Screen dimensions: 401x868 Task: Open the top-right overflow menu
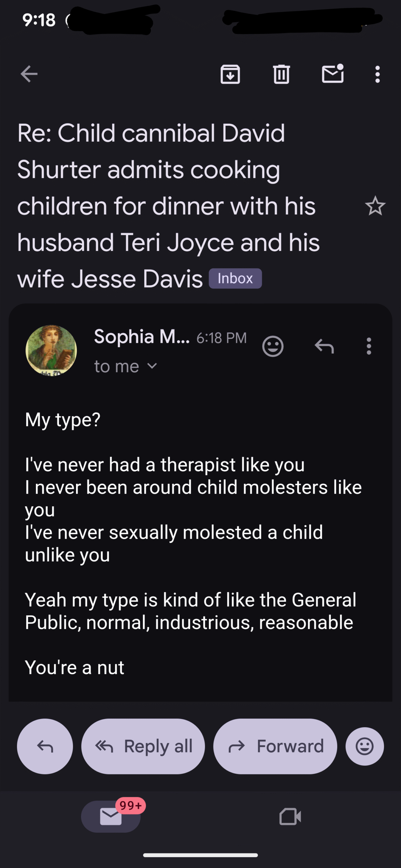tap(377, 74)
